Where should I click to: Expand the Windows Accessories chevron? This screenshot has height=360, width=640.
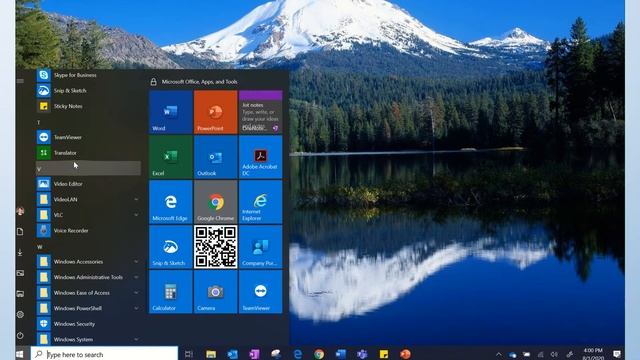click(x=136, y=262)
